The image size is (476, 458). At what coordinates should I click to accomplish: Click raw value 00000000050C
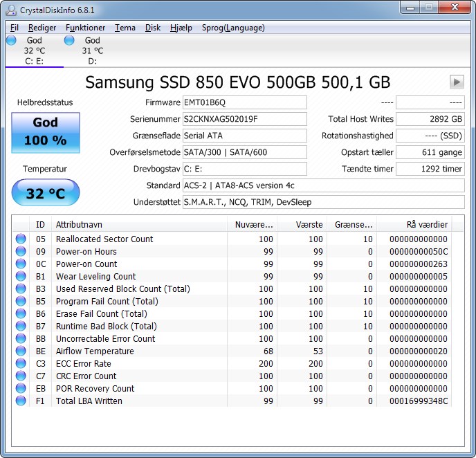pos(419,252)
